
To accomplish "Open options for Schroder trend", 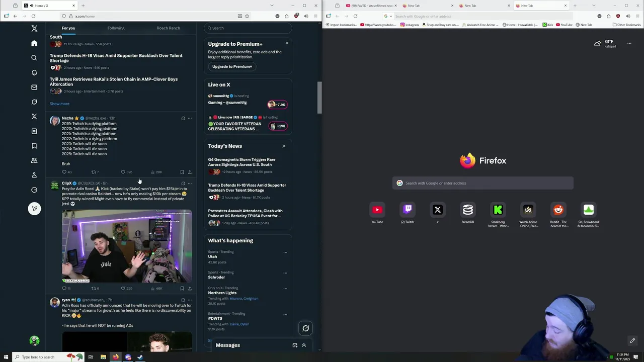I will point(285,273).
